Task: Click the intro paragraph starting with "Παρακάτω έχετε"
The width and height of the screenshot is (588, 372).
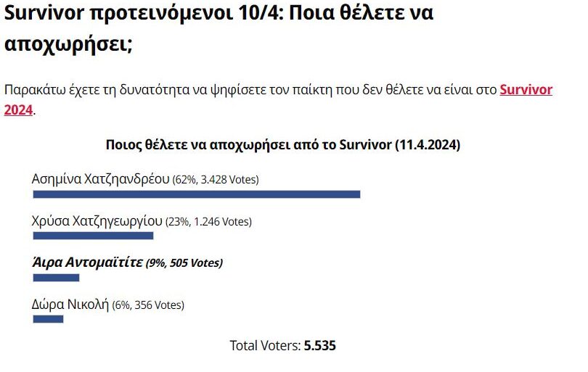Action: 247,91
